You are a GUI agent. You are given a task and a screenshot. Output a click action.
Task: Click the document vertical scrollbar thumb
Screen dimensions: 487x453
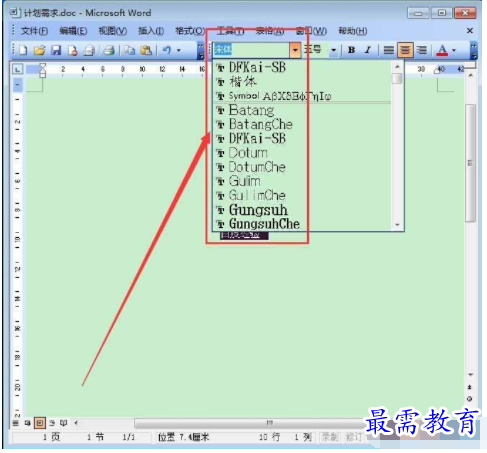470,163
